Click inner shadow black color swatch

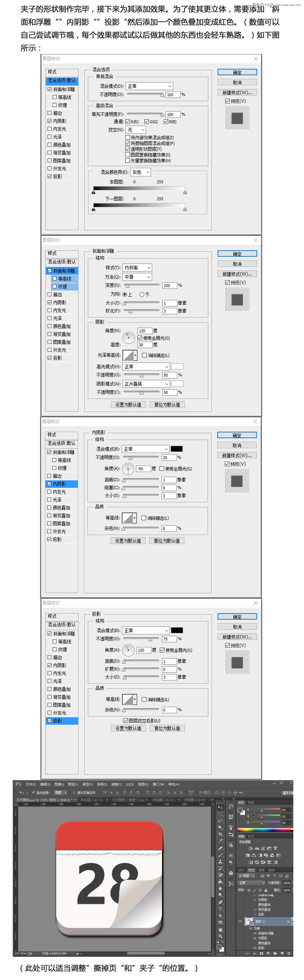(176, 449)
